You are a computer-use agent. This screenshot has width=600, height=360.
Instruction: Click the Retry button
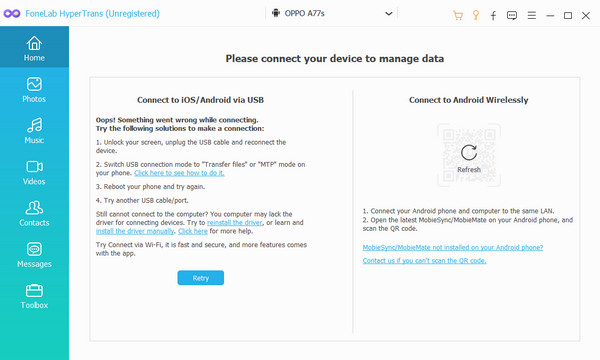(x=201, y=278)
